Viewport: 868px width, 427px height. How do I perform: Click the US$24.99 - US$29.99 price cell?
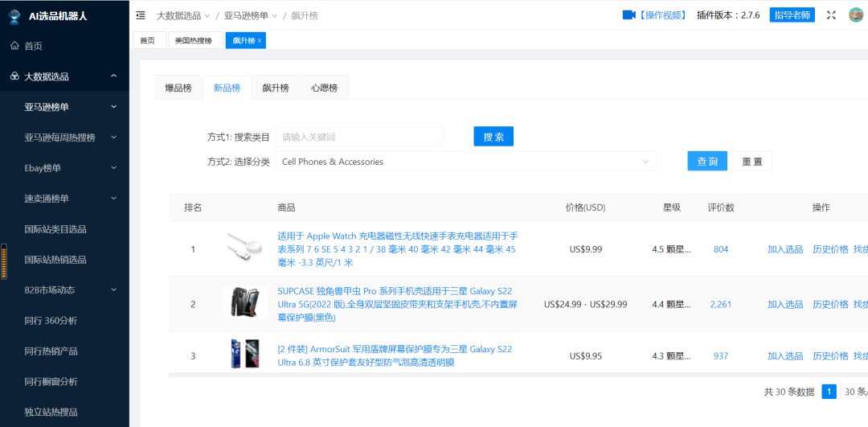(586, 304)
